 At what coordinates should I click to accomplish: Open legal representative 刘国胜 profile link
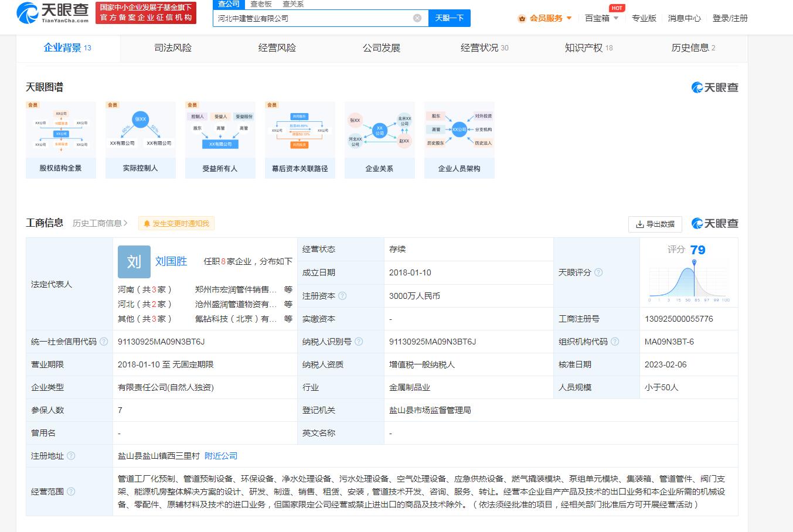[171, 261]
